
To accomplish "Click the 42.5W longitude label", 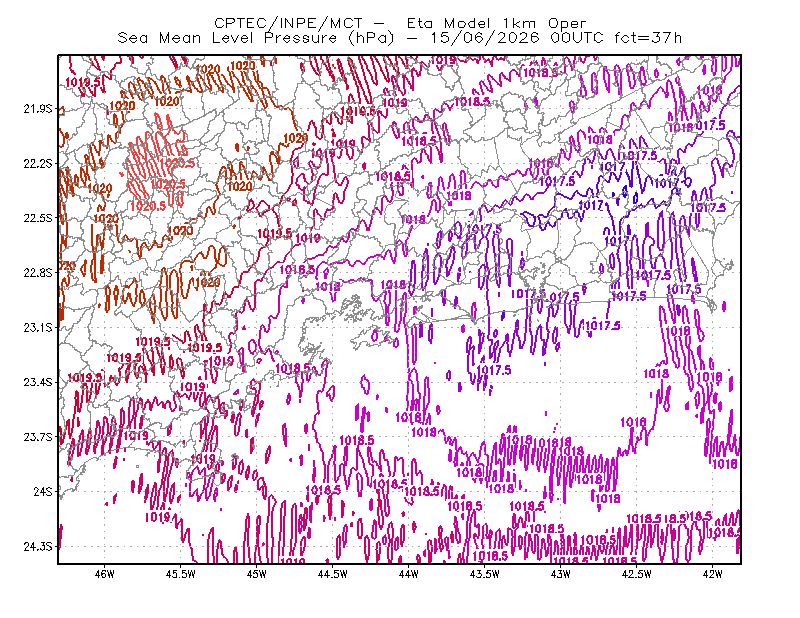I will pos(637,574).
